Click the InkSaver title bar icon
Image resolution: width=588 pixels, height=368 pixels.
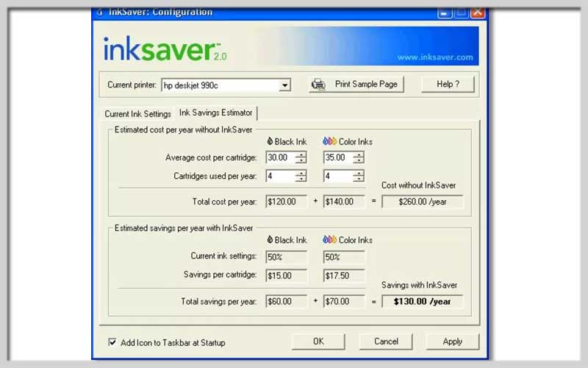(x=100, y=13)
